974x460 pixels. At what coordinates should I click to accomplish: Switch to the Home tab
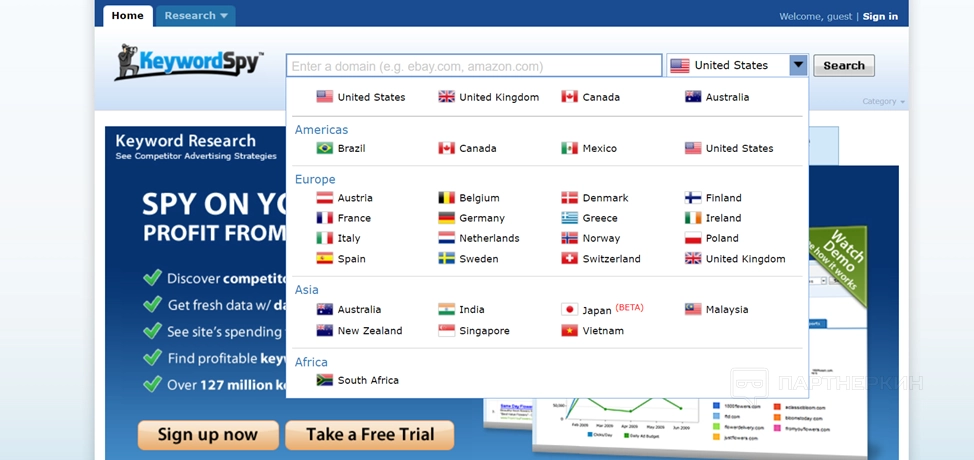127,16
